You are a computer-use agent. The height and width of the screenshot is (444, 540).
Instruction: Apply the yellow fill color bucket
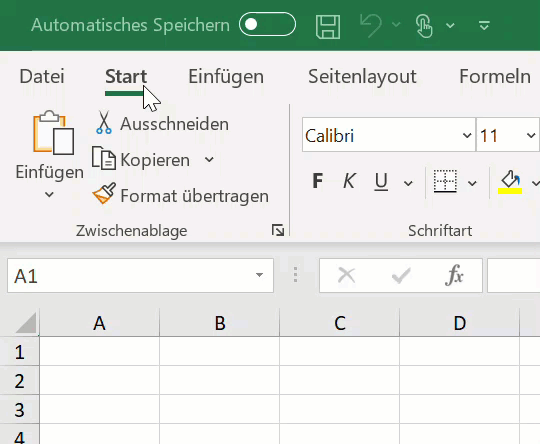[510, 182]
